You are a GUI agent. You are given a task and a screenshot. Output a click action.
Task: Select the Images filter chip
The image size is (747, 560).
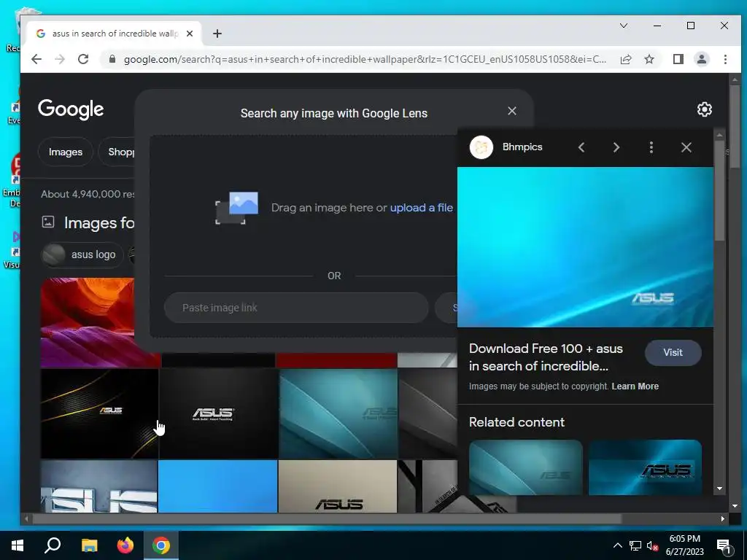point(65,152)
